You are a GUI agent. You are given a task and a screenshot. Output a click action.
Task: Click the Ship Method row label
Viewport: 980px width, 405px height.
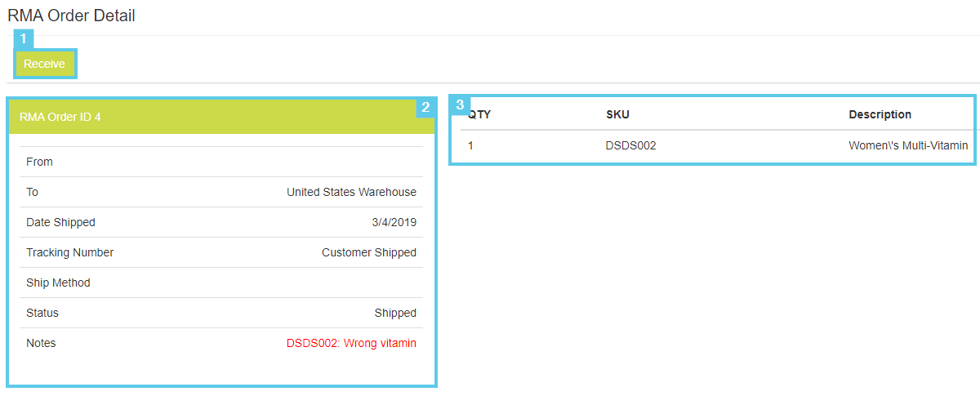point(58,283)
